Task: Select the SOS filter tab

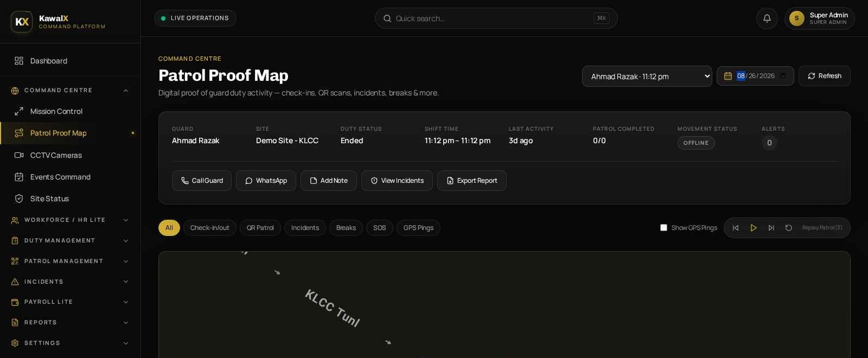Action: (x=380, y=228)
